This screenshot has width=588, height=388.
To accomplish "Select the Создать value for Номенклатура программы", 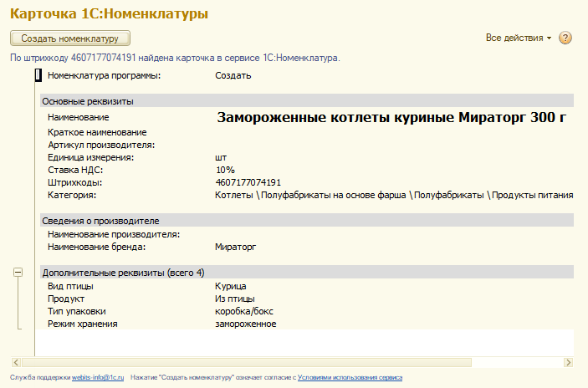I will tap(233, 76).
